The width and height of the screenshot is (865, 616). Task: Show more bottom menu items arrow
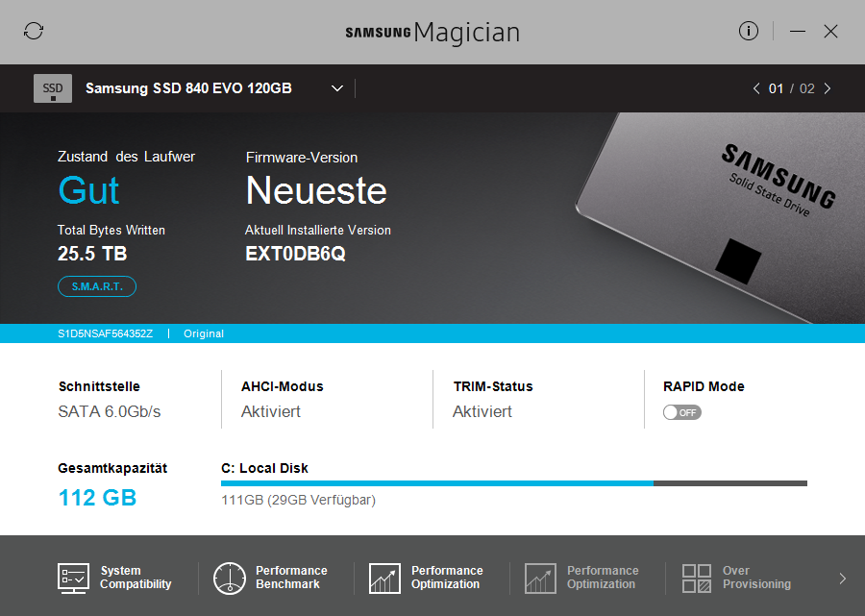[842, 578]
